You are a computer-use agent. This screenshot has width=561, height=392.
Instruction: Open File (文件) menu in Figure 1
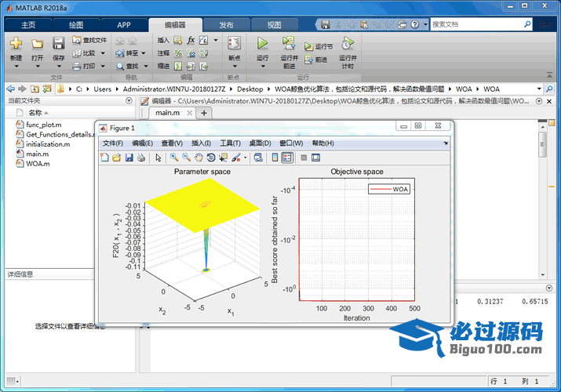[113, 143]
